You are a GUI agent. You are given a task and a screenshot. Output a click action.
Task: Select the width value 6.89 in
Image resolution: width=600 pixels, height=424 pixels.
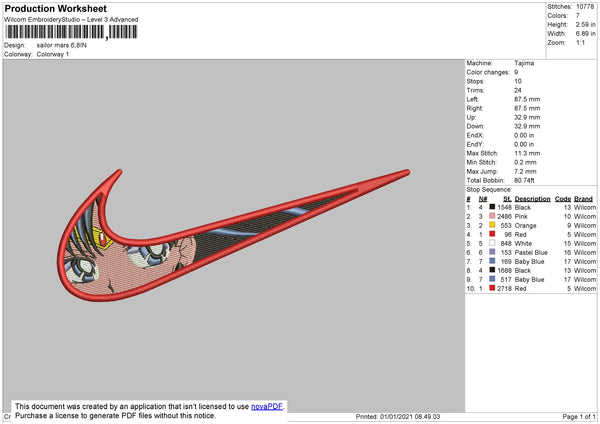point(585,34)
